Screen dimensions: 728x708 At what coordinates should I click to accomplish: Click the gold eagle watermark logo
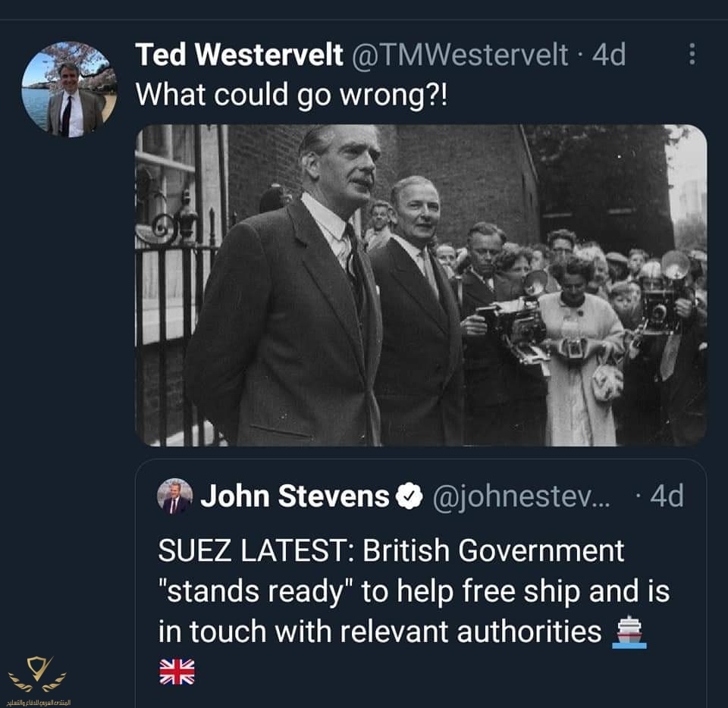click(37, 674)
